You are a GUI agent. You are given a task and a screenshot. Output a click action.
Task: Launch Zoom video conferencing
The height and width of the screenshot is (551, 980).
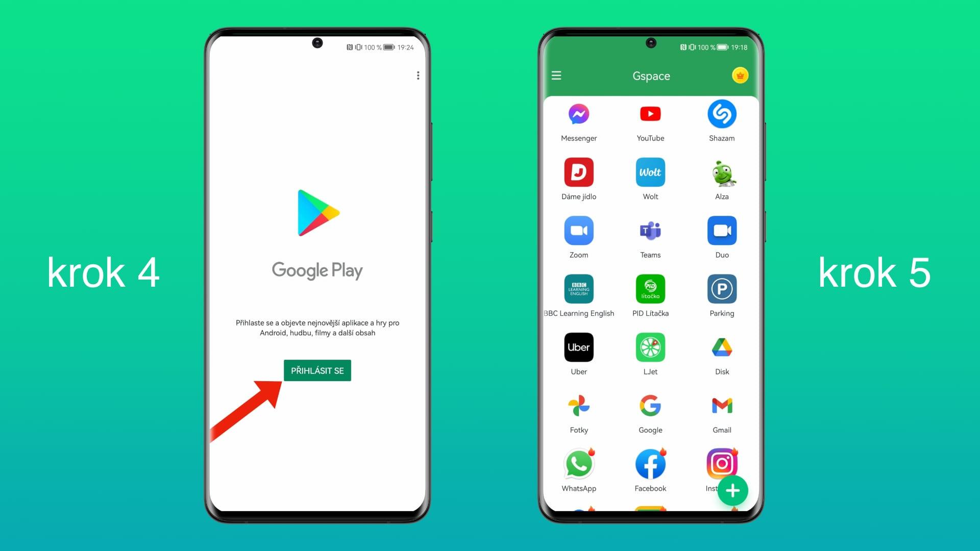pos(579,231)
